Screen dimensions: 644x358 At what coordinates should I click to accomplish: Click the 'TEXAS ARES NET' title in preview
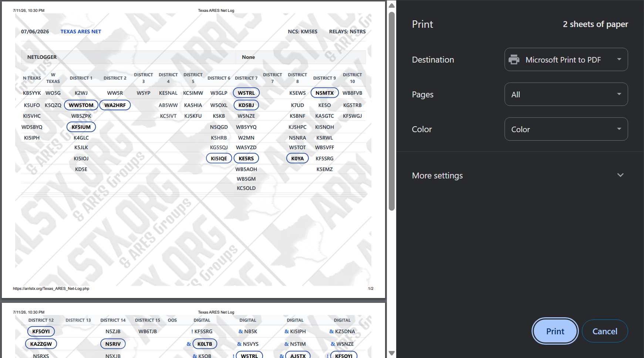[81, 31]
